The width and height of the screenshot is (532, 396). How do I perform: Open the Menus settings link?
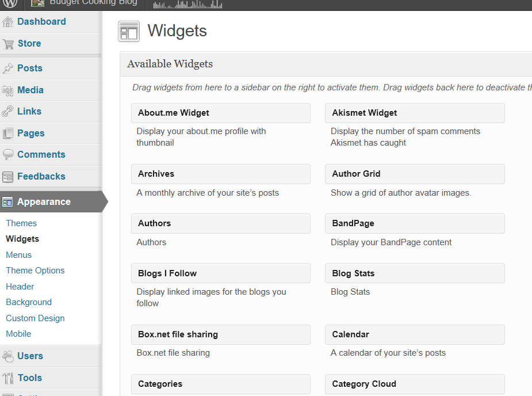[19, 255]
